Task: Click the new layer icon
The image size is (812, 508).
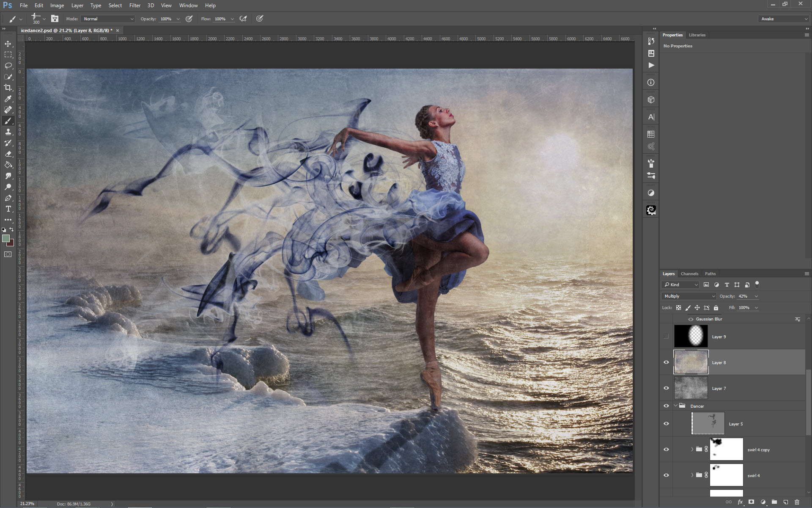Action: pos(785,502)
